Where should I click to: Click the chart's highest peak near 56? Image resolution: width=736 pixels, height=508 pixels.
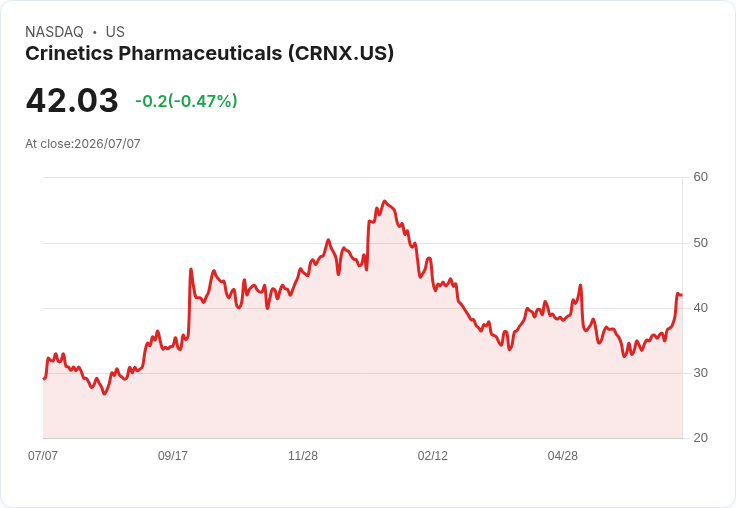384,201
